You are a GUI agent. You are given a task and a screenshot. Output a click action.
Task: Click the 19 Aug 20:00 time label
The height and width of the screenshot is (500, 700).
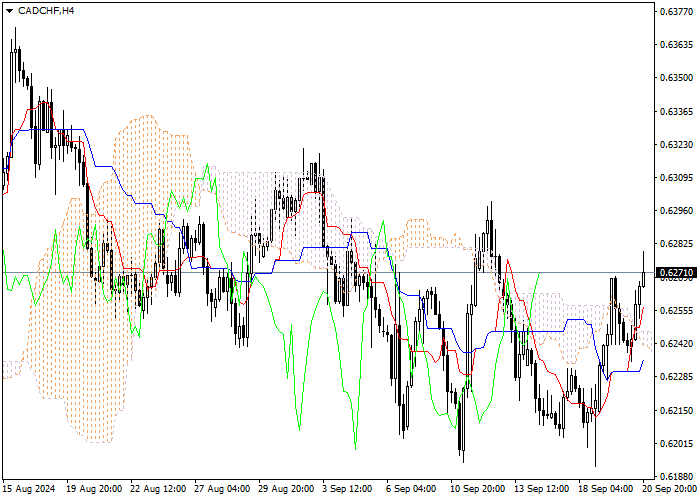coord(94,489)
